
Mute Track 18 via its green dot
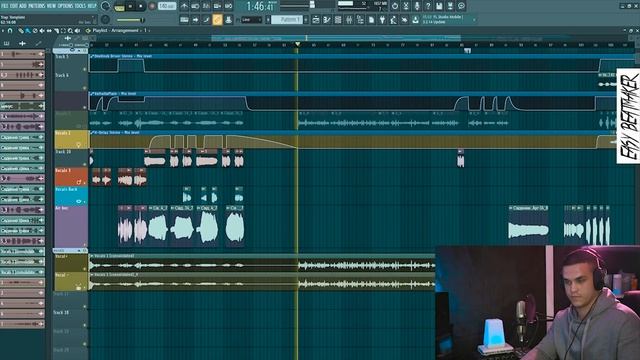pos(85,325)
